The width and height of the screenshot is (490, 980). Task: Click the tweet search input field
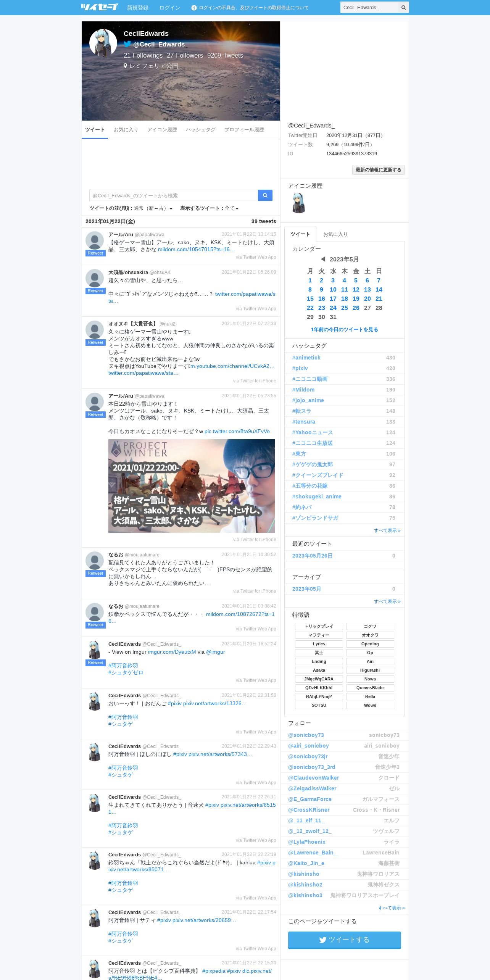pyautogui.click(x=174, y=195)
